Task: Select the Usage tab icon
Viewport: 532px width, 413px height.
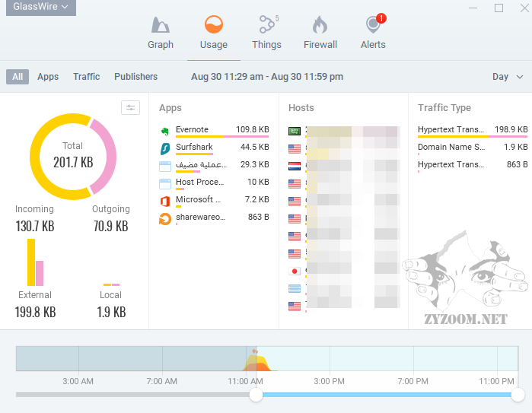Action: 213,25
